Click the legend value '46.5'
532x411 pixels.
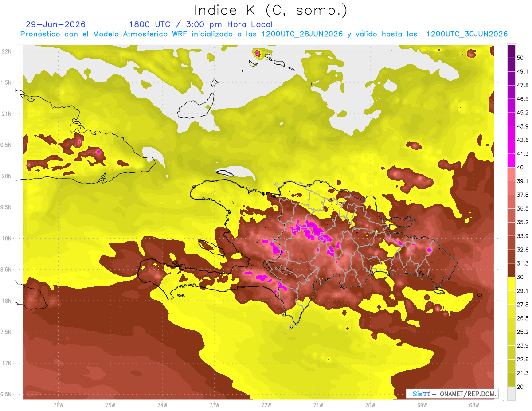[523, 99]
